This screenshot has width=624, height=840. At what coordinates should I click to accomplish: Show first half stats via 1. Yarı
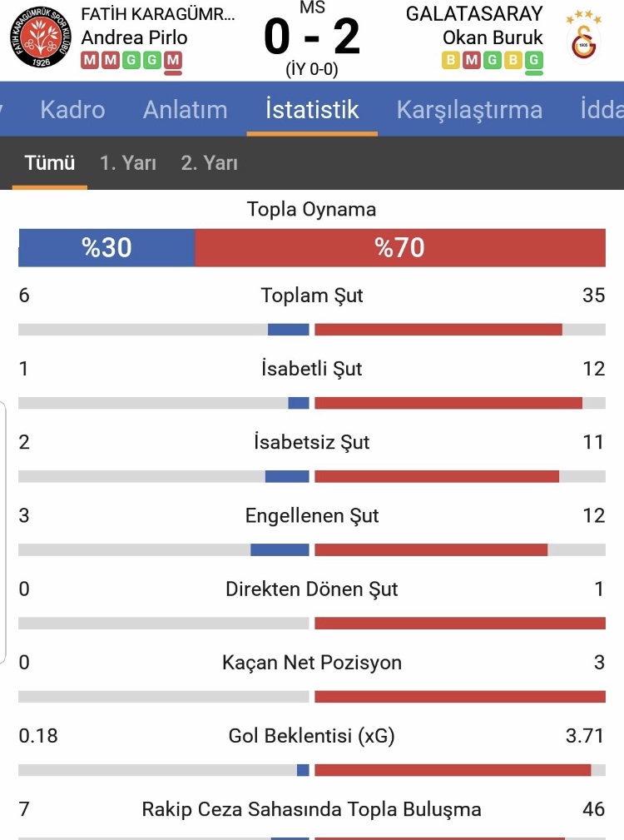(128, 163)
